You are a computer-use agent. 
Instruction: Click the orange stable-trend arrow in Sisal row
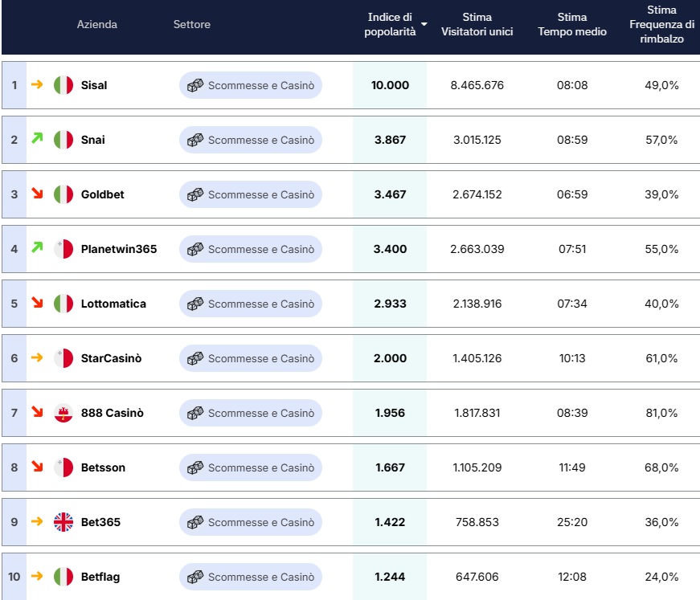37,84
